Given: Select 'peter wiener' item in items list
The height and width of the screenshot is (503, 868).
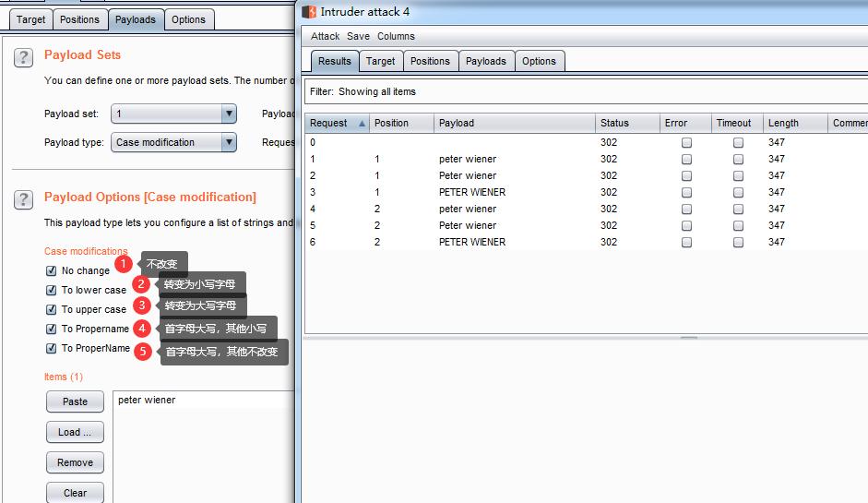Looking at the screenshot, I should (x=205, y=400).
